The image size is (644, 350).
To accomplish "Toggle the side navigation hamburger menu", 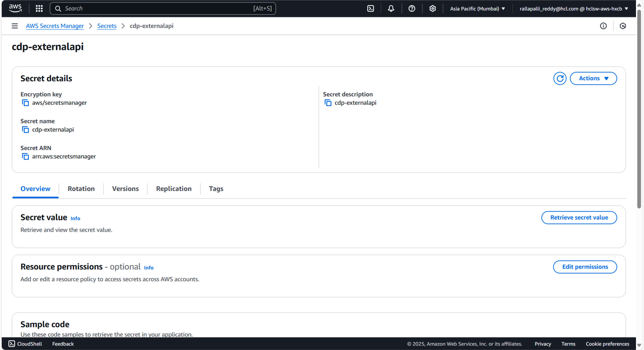I will pyautogui.click(x=15, y=26).
